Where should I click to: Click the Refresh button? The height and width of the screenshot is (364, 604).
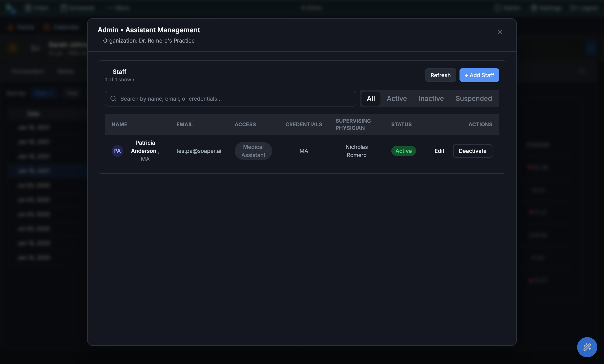click(440, 75)
